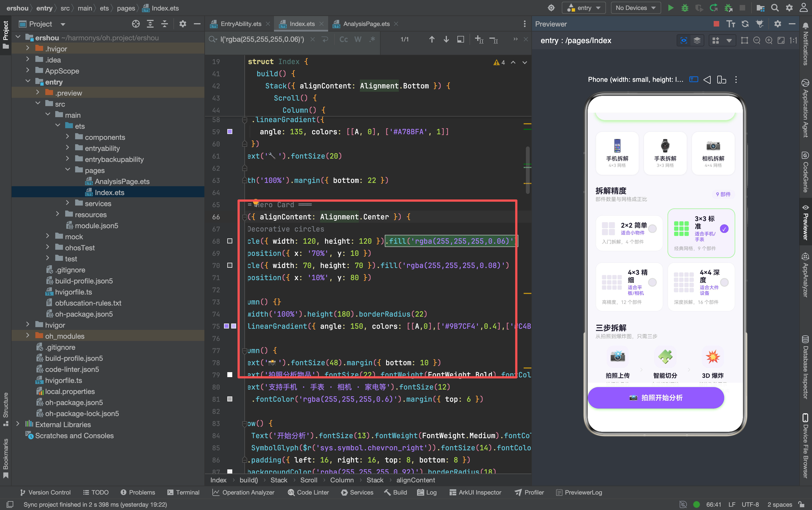Toggle Match Case Cc in search bar

pos(344,40)
